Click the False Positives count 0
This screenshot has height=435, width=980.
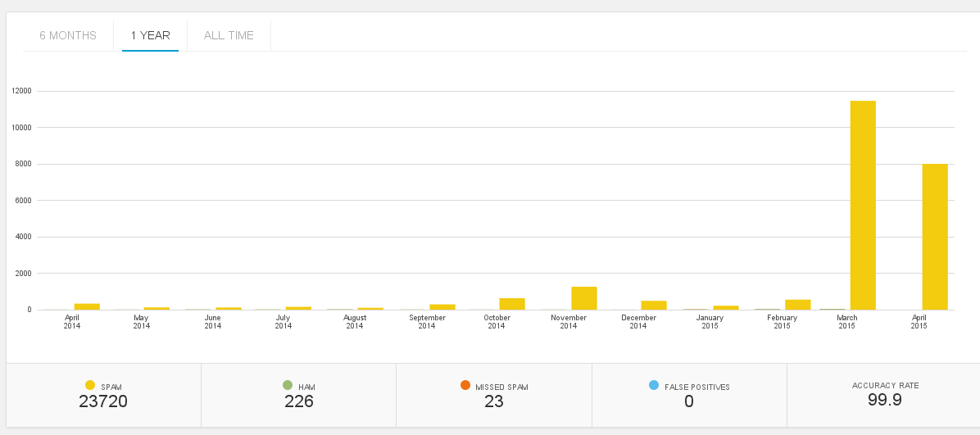689,401
